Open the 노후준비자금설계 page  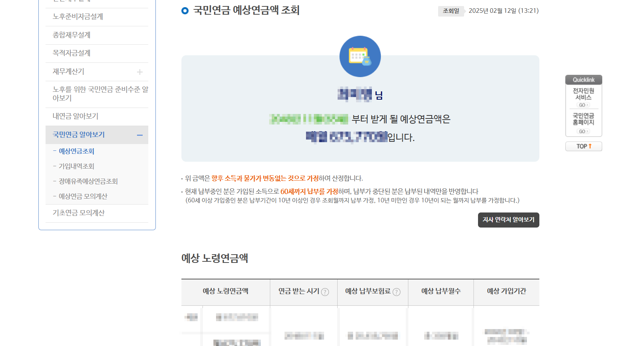79,17
